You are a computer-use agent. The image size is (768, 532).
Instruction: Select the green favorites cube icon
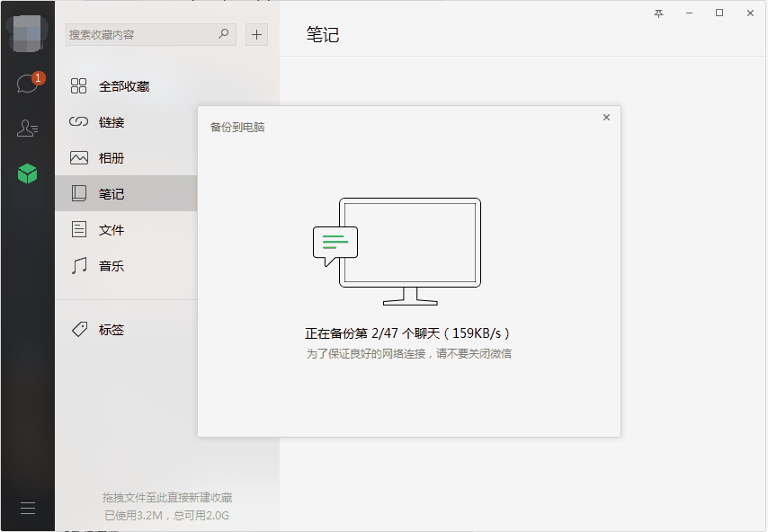[x=27, y=173]
